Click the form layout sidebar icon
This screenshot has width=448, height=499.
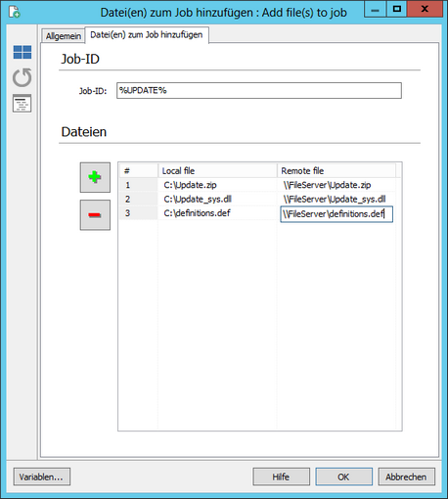click(22, 104)
